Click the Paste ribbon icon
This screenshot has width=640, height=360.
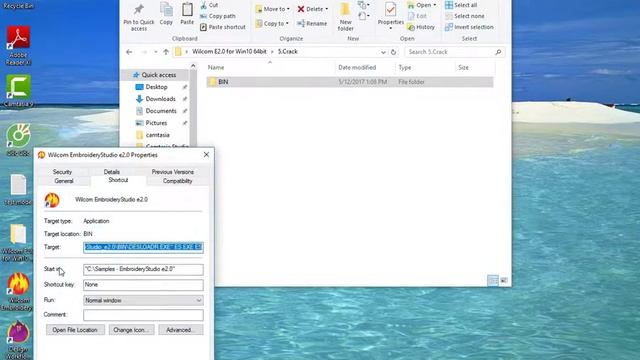(187, 14)
